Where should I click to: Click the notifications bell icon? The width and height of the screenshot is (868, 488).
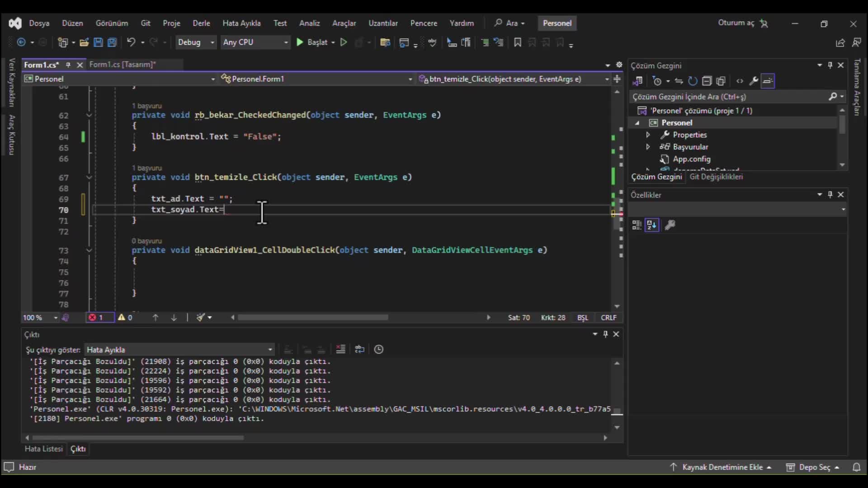pos(857,467)
